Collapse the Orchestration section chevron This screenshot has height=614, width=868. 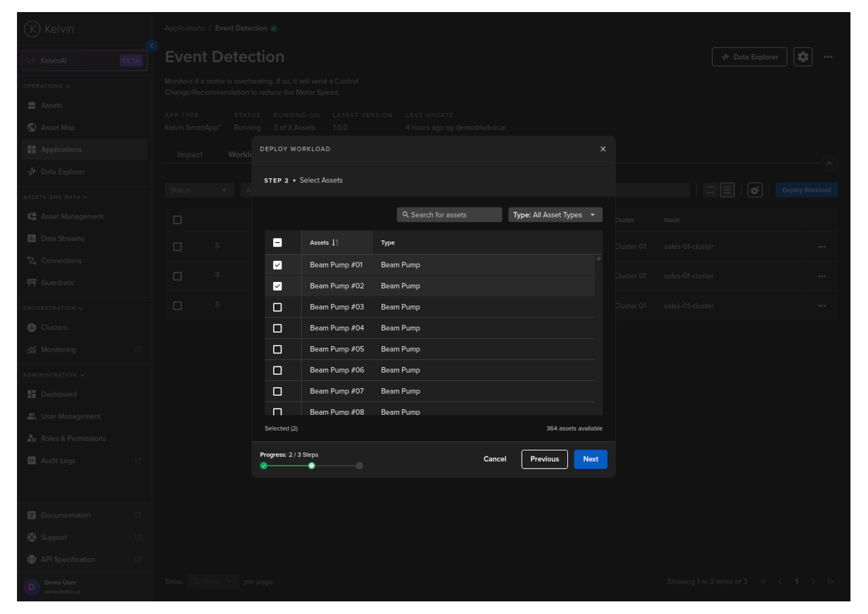click(x=81, y=308)
